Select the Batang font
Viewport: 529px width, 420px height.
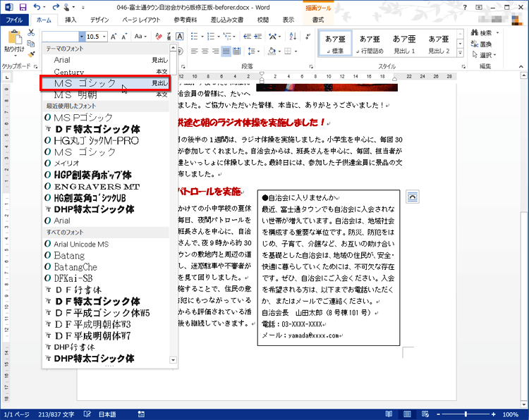(x=105, y=256)
